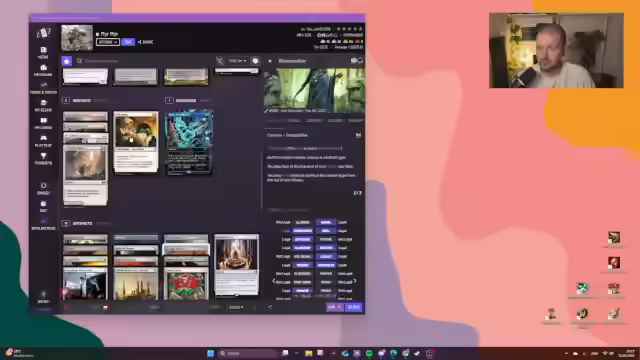Toggle the card face switch in details header
This screenshot has width=640, height=360.
tap(357, 61)
